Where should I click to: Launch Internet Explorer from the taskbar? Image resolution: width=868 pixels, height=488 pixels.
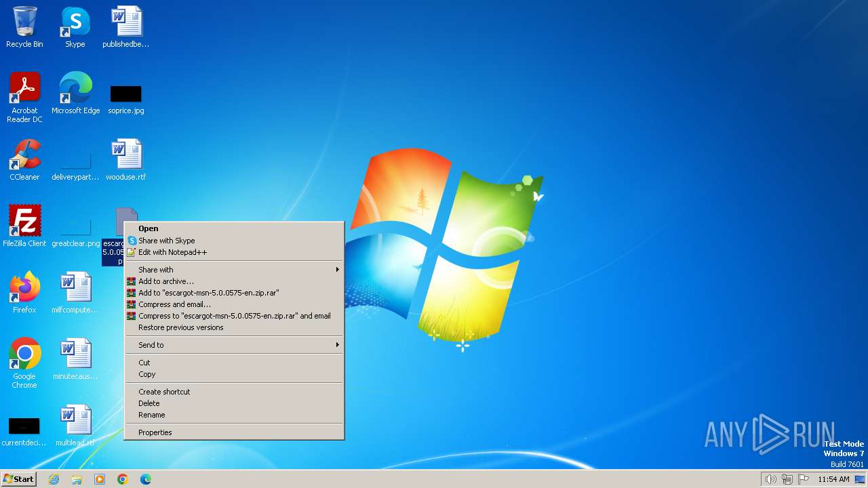coord(54,479)
